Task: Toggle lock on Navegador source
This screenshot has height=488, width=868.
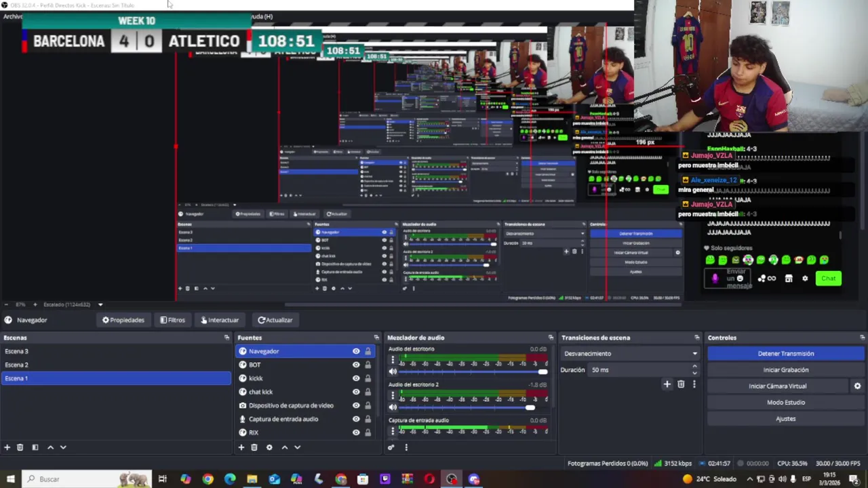Action: pos(368,351)
